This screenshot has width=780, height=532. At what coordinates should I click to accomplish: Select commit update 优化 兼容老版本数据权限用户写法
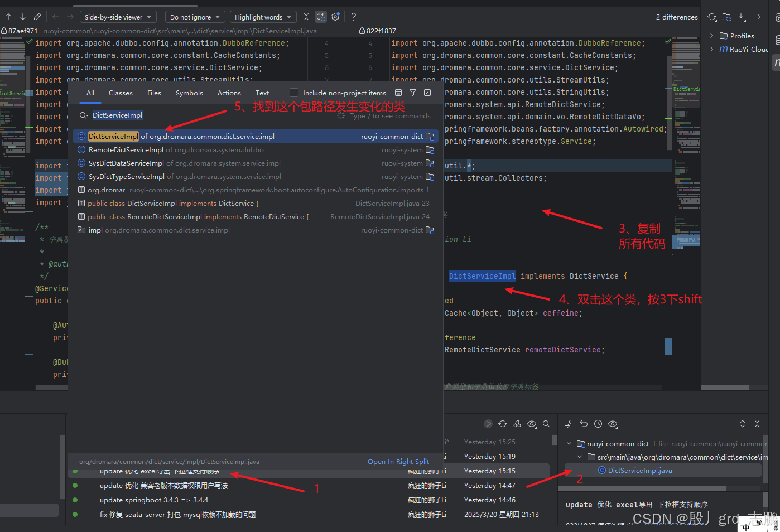click(x=163, y=486)
